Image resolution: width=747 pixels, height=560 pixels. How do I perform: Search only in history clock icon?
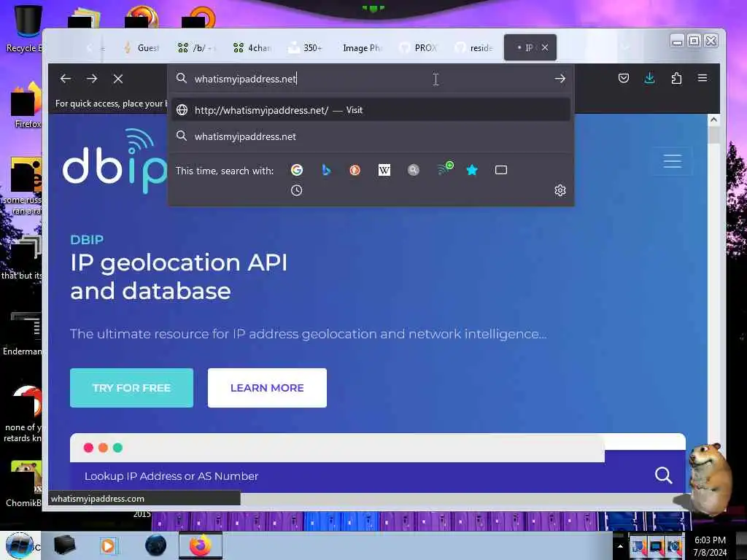click(x=296, y=190)
